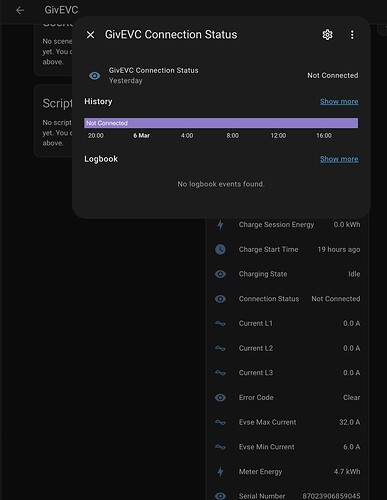Open the Evse Min Current entity row
The height and width of the screenshot is (500, 387).
[287, 447]
